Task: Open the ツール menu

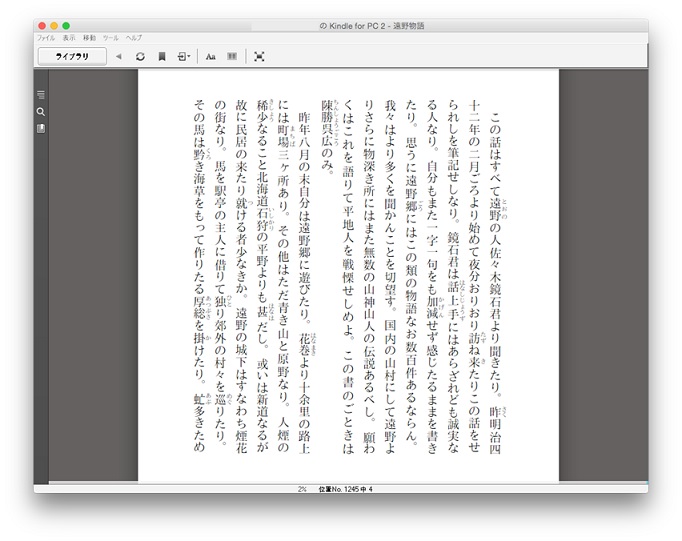Action: tap(110, 37)
